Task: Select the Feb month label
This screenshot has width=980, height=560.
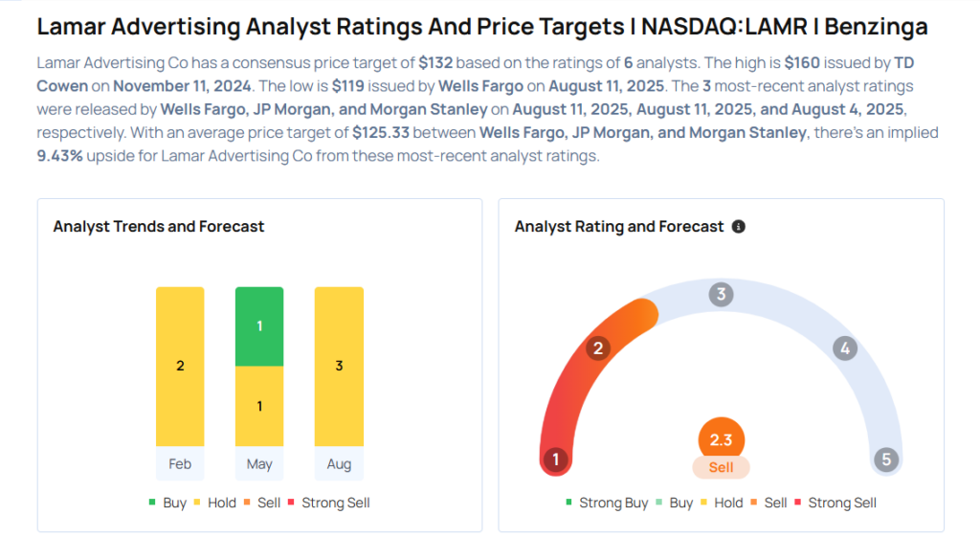Action: click(180, 464)
